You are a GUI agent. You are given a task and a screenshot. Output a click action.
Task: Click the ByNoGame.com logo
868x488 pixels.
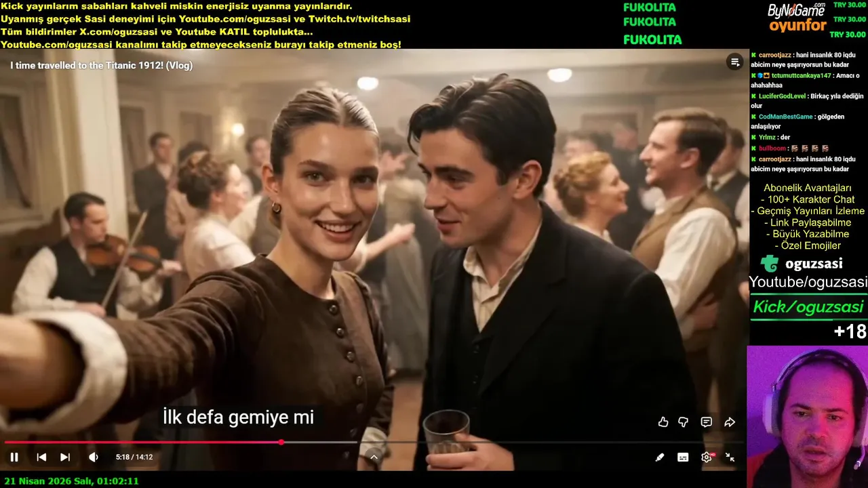[796, 10]
